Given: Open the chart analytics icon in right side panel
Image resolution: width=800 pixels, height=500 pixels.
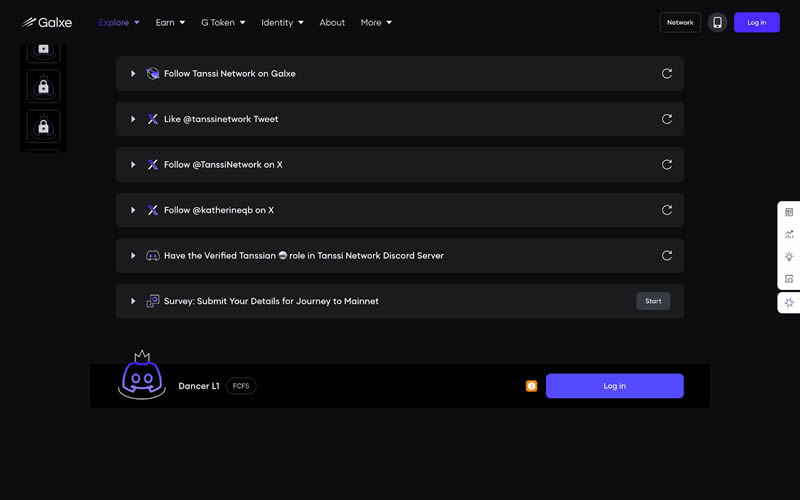Looking at the screenshot, I should pyautogui.click(x=789, y=234).
